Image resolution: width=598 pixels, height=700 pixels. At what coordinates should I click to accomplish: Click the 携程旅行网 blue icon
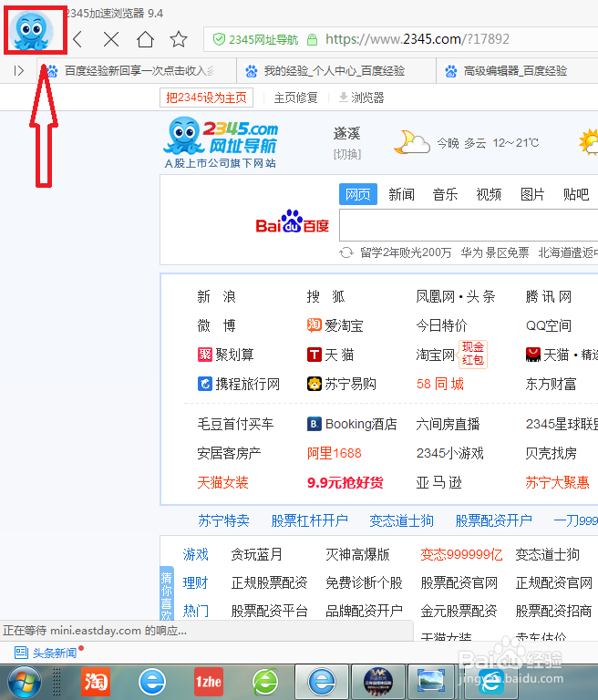(x=204, y=384)
